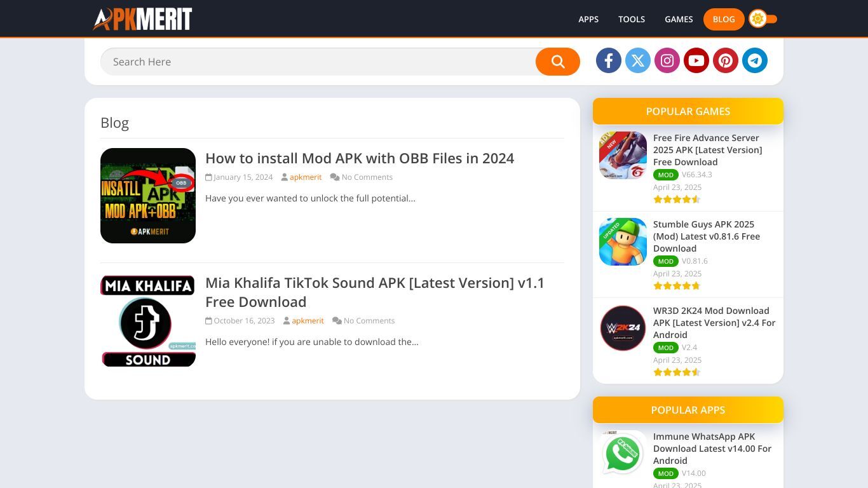The height and width of the screenshot is (488, 868).
Task: Open the WR3D 2K24 game icon
Action: pos(623,328)
